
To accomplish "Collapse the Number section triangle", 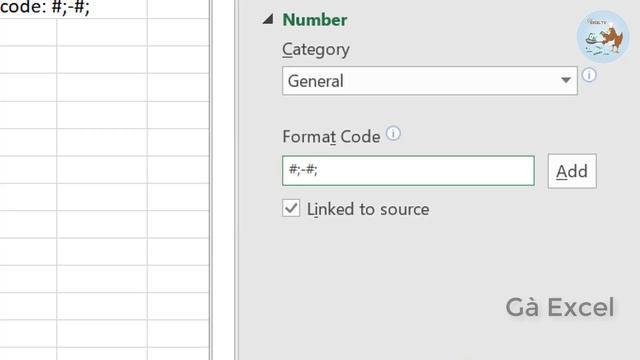I will 268,19.
